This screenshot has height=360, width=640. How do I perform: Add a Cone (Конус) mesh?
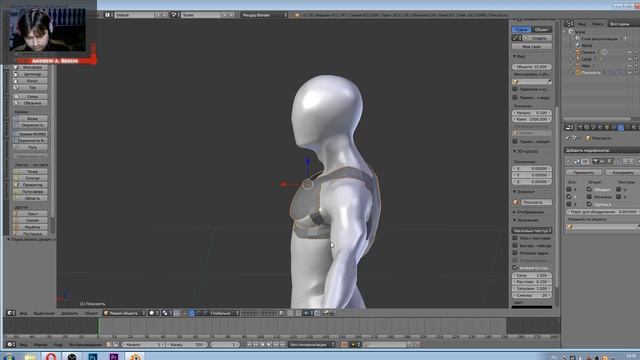tap(31, 81)
